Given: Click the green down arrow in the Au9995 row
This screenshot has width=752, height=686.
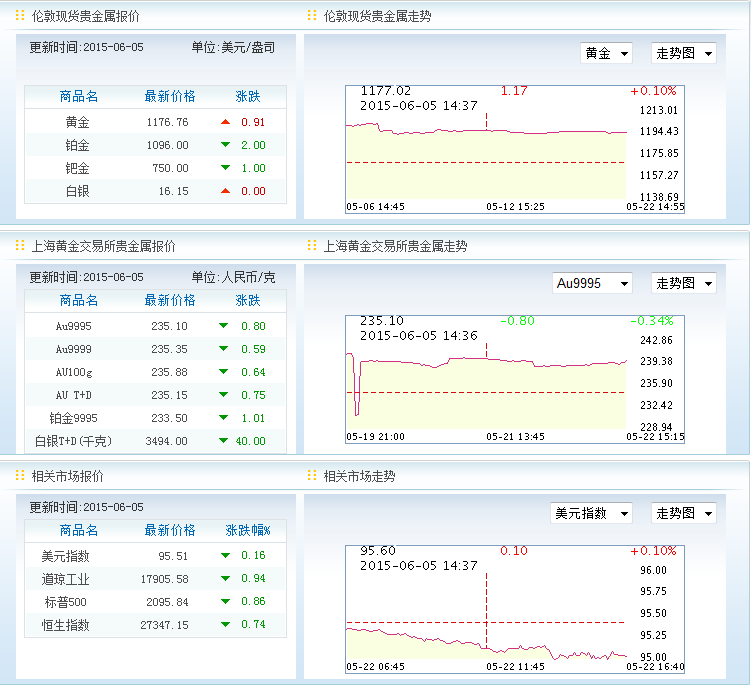Looking at the screenshot, I should (223, 326).
